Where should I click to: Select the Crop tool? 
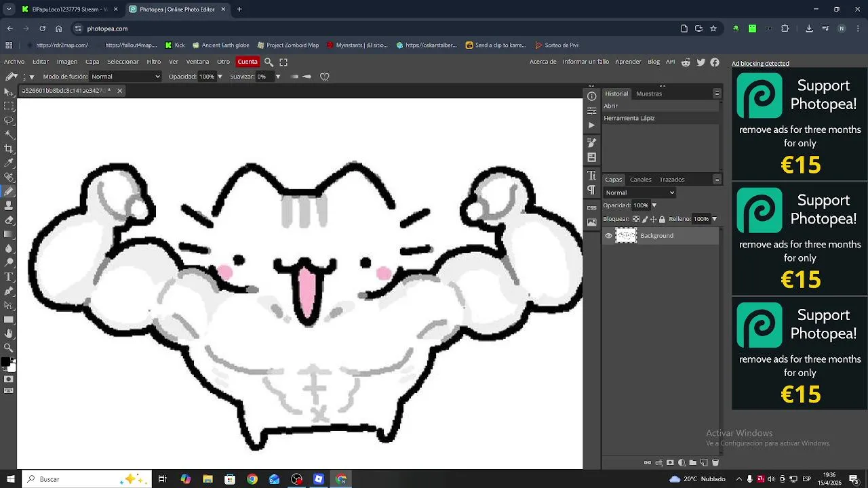[x=9, y=148]
